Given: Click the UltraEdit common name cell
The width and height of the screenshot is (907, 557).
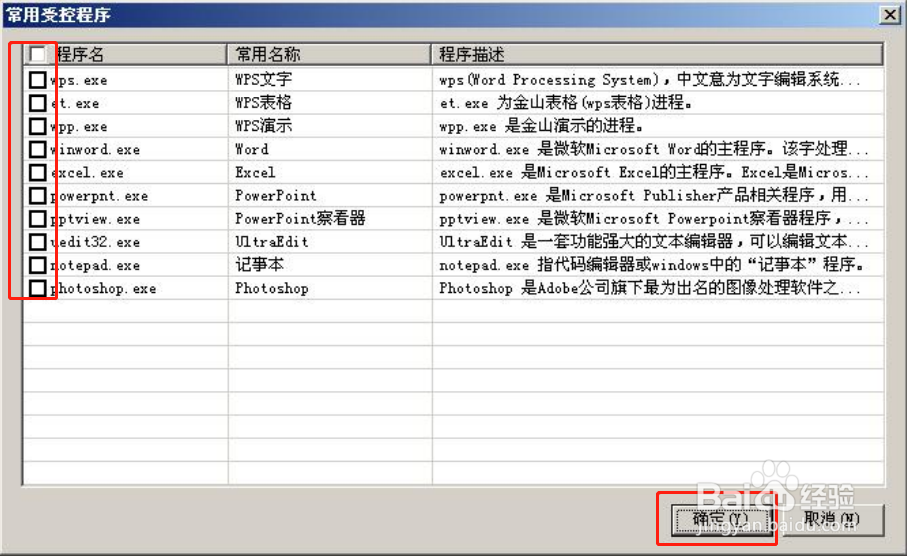Looking at the screenshot, I should [271, 242].
